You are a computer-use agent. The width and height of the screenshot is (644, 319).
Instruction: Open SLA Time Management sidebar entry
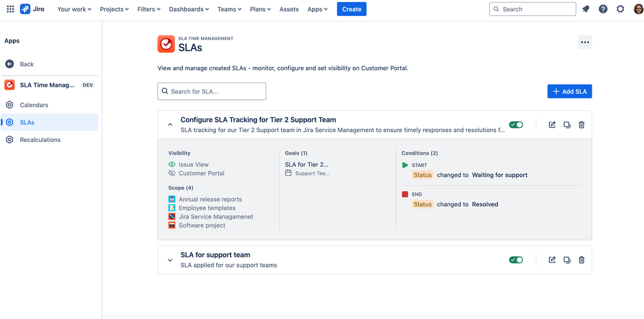[49, 85]
